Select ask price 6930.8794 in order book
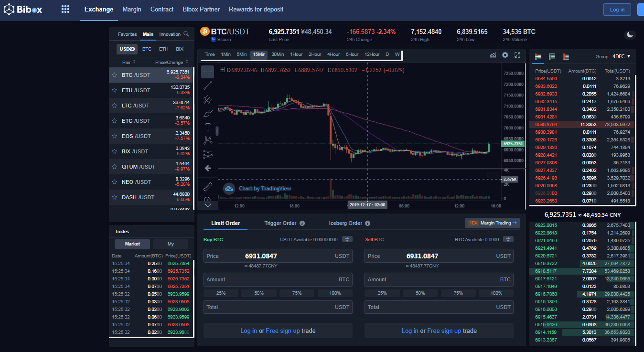This screenshot has width=644, height=352. click(x=547, y=125)
